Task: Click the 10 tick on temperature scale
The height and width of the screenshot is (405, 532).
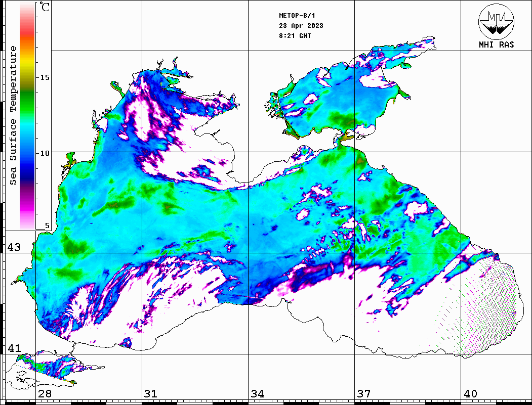Action: tap(45, 153)
